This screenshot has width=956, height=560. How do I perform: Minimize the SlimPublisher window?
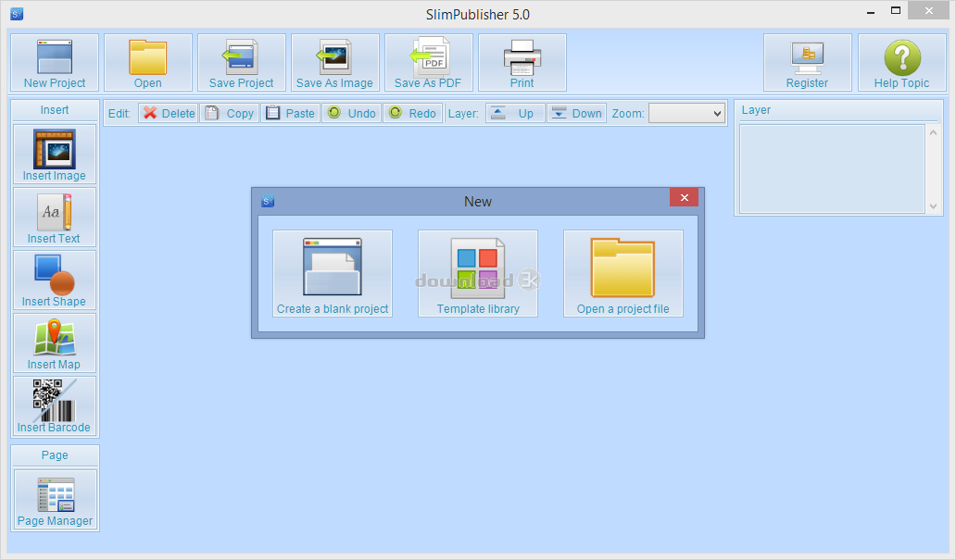point(871,12)
